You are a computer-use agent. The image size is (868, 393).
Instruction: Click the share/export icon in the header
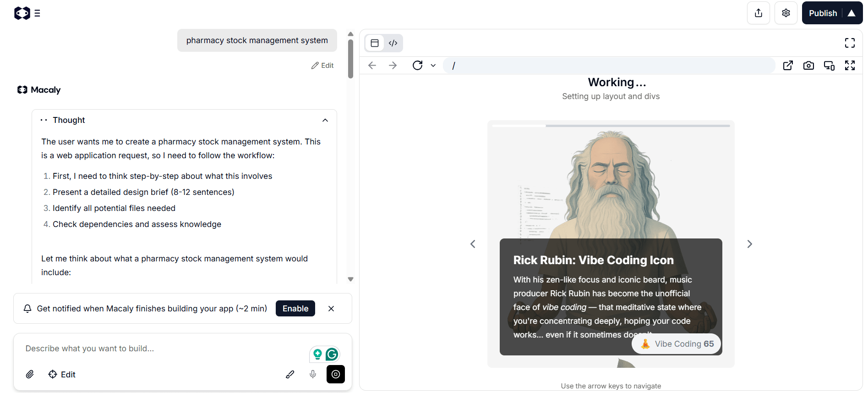tap(759, 13)
